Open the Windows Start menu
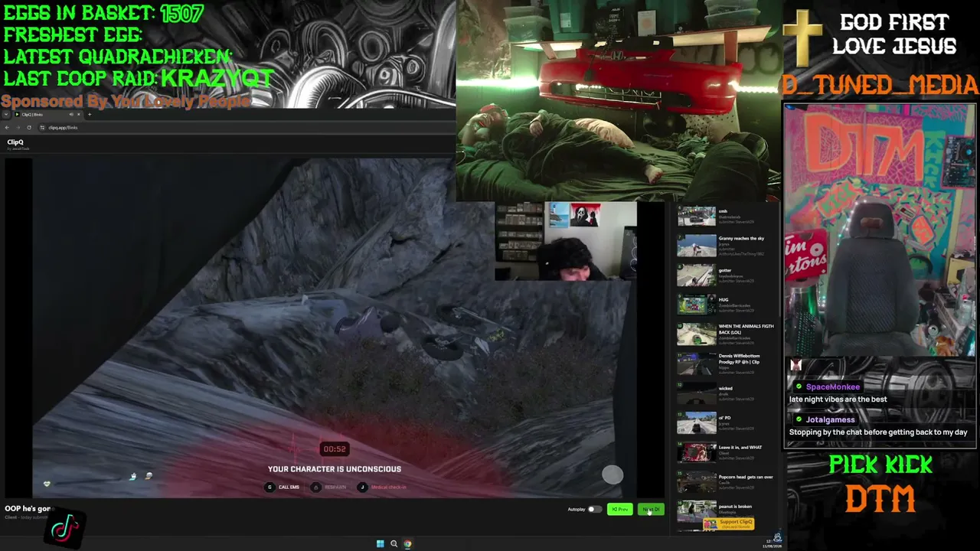 [380, 544]
